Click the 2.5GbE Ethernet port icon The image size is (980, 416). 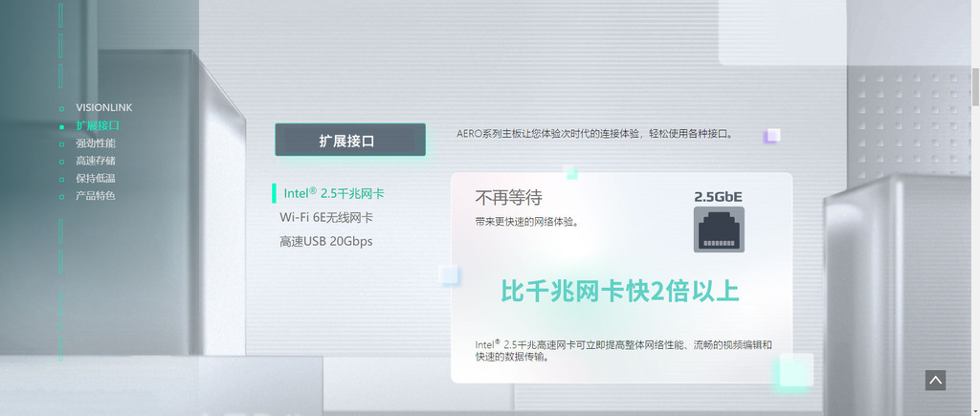(719, 230)
